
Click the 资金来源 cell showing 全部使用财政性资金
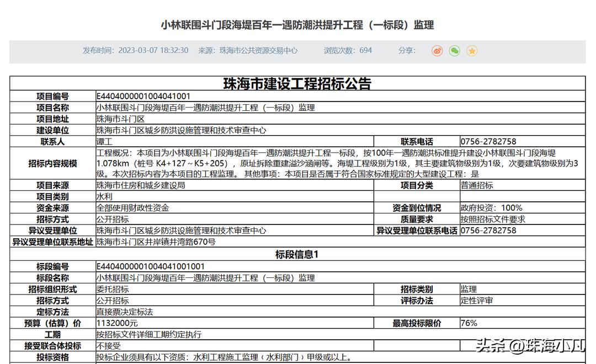[132, 207]
